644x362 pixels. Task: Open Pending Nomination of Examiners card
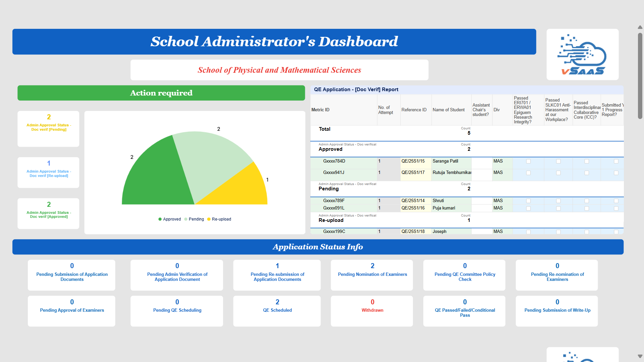[372, 275]
